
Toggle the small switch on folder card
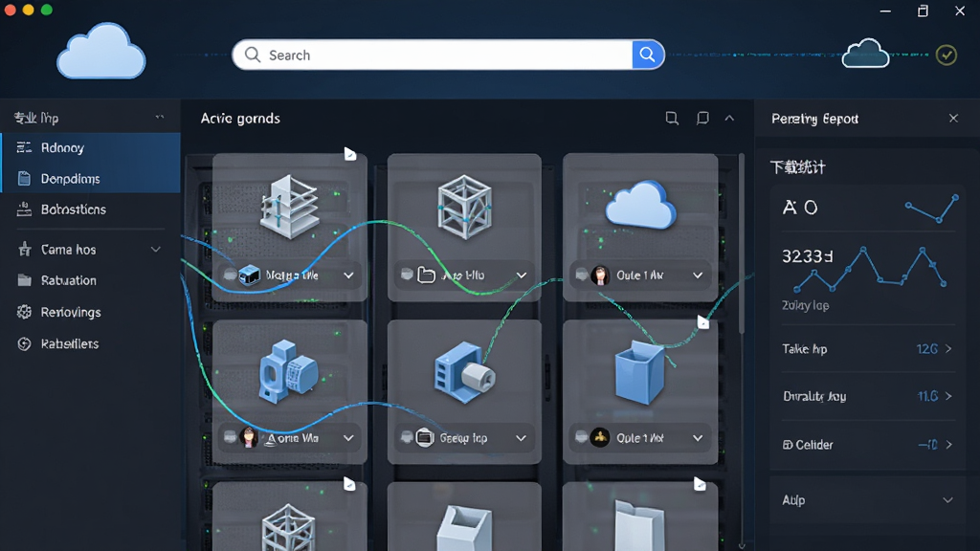coord(407,275)
